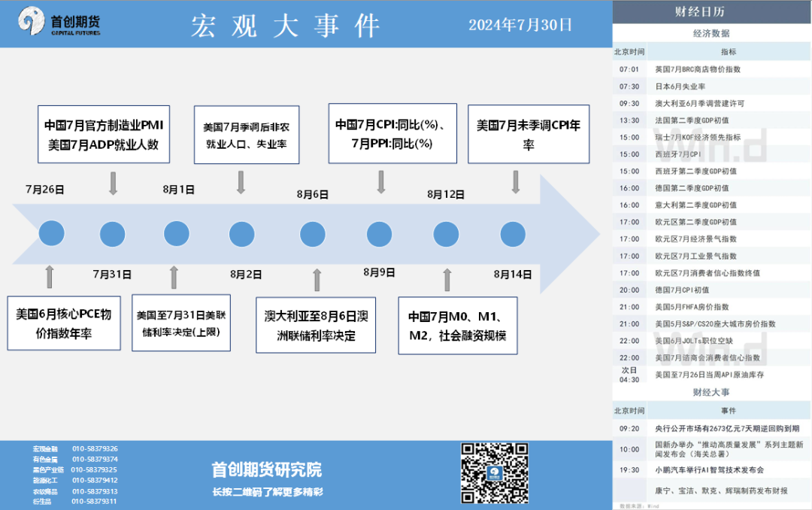Click the 澳洲联储利率决定 event box
812x510 pixels.
[316, 325]
